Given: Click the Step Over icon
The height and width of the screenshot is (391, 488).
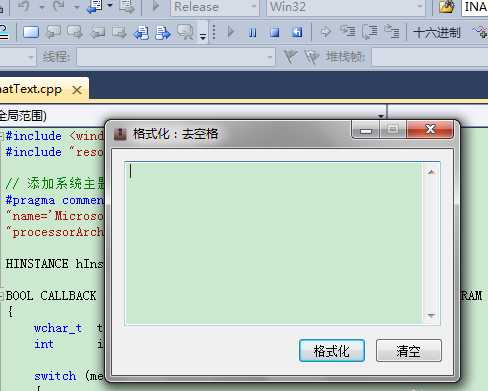Looking at the screenshot, I should (x=370, y=32).
